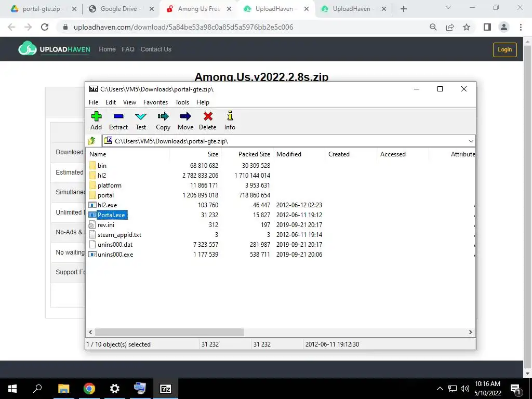
Task: Click the Extract toolbar icon
Action: tap(118, 116)
